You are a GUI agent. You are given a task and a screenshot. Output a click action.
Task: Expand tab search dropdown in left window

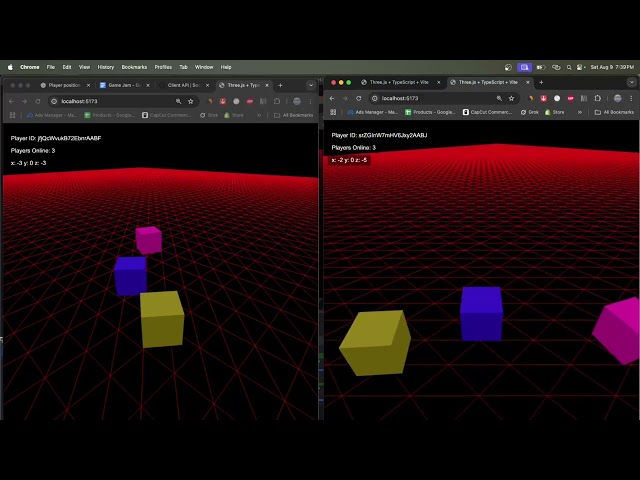click(x=311, y=85)
